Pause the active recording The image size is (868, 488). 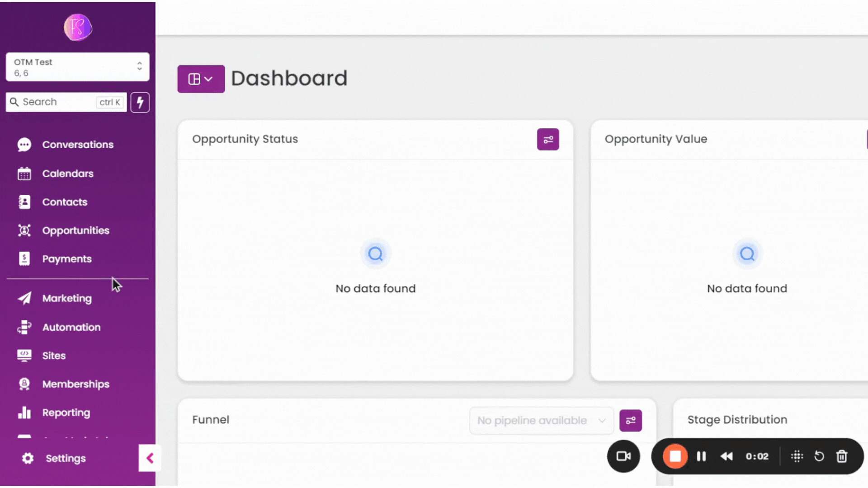702,456
